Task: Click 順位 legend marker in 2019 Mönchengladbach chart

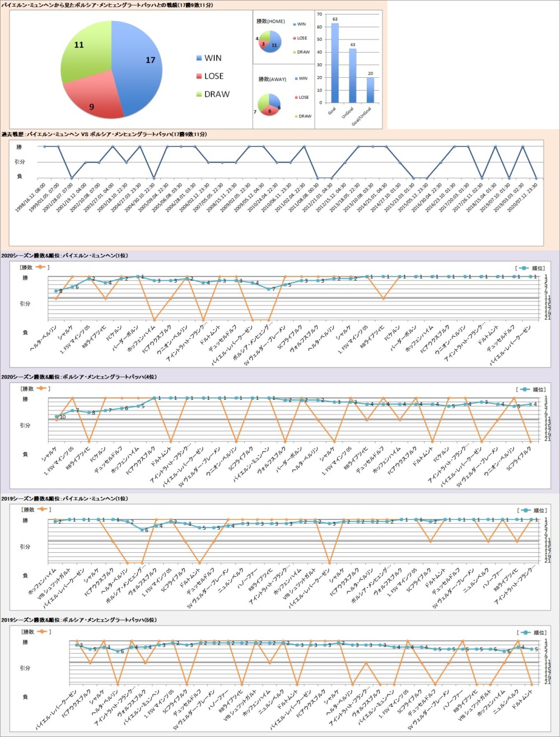Action: point(524,632)
